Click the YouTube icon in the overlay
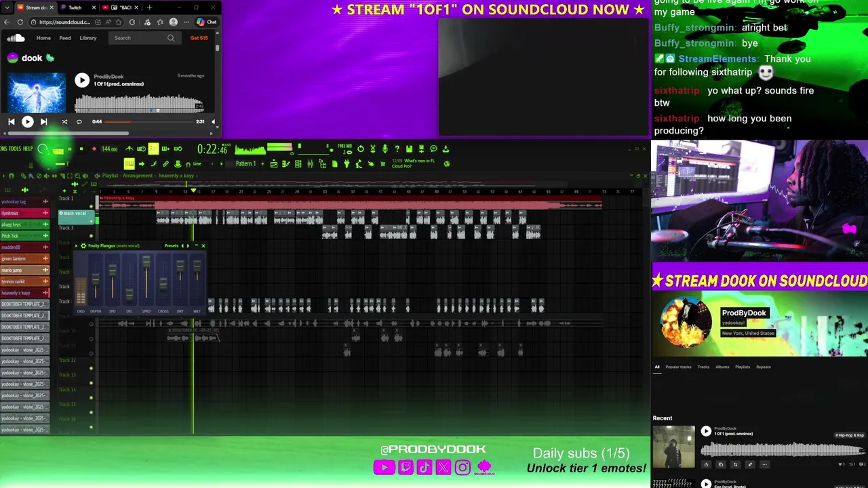This screenshot has width=868, height=488. (x=384, y=467)
